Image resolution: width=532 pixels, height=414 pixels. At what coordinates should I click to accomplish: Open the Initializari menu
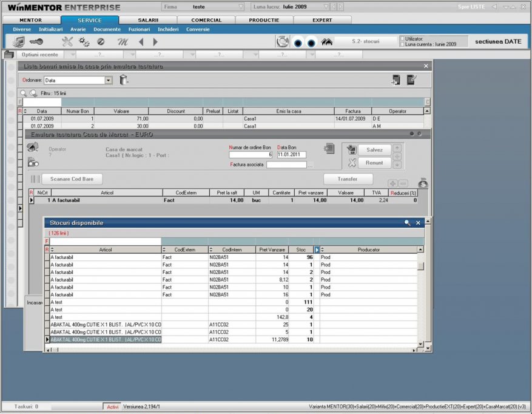pyautogui.click(x=50, y=29)
